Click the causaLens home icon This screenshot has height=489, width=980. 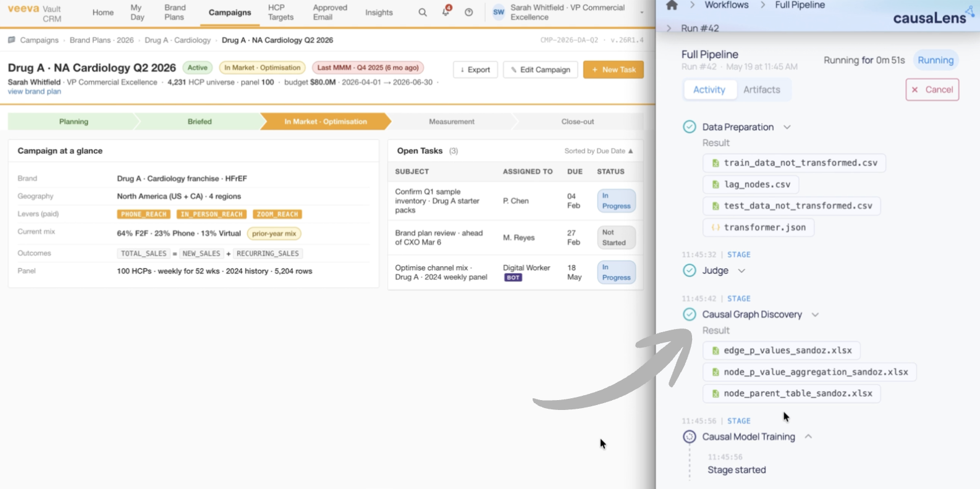pyautogui.click(x=672, y=6)
